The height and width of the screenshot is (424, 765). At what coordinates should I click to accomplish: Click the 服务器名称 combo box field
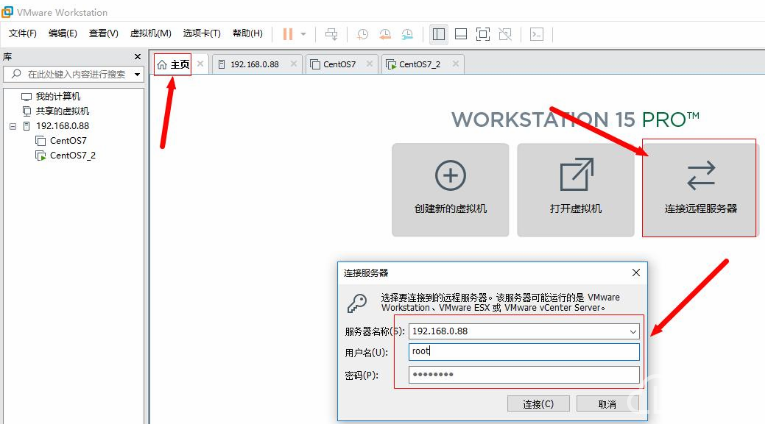click(524, 331)
